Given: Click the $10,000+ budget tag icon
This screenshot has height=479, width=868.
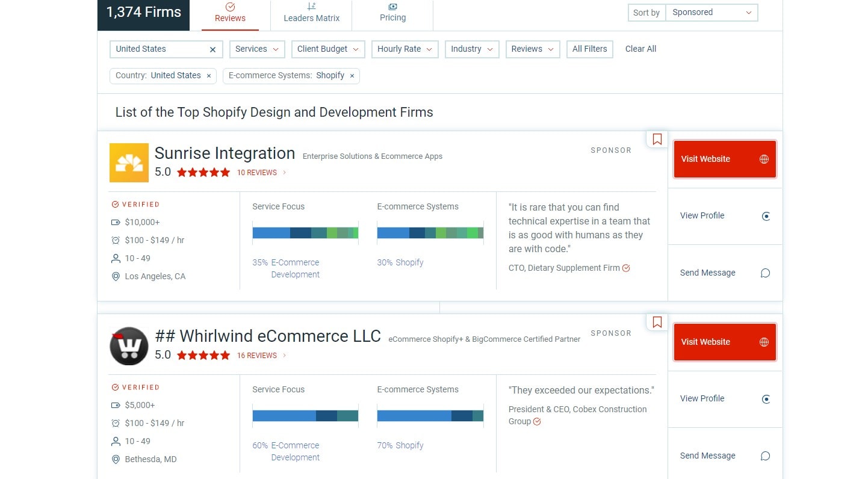Looking at the screenshot, I should [x=116, y=223].
